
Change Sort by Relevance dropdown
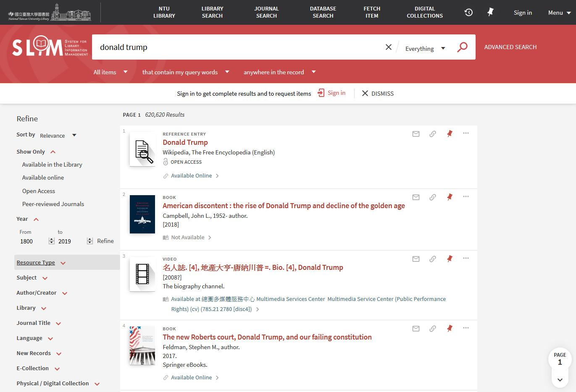(58, 136)
